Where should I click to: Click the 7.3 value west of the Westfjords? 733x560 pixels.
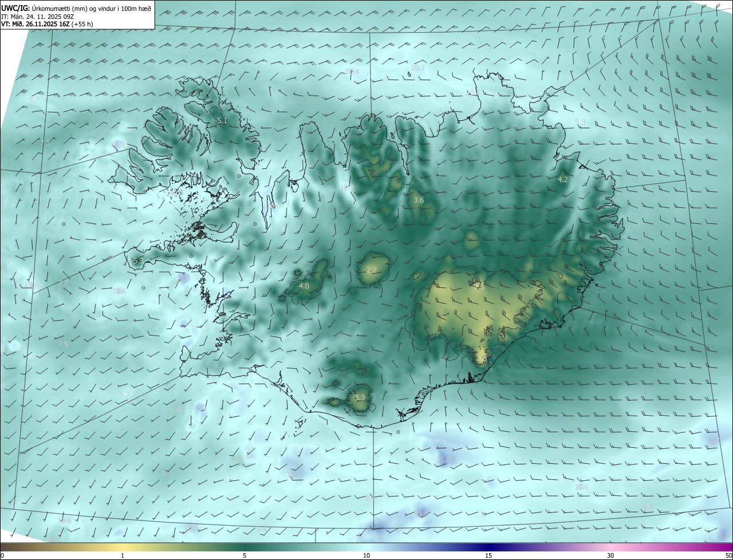(x=45, y=143)
